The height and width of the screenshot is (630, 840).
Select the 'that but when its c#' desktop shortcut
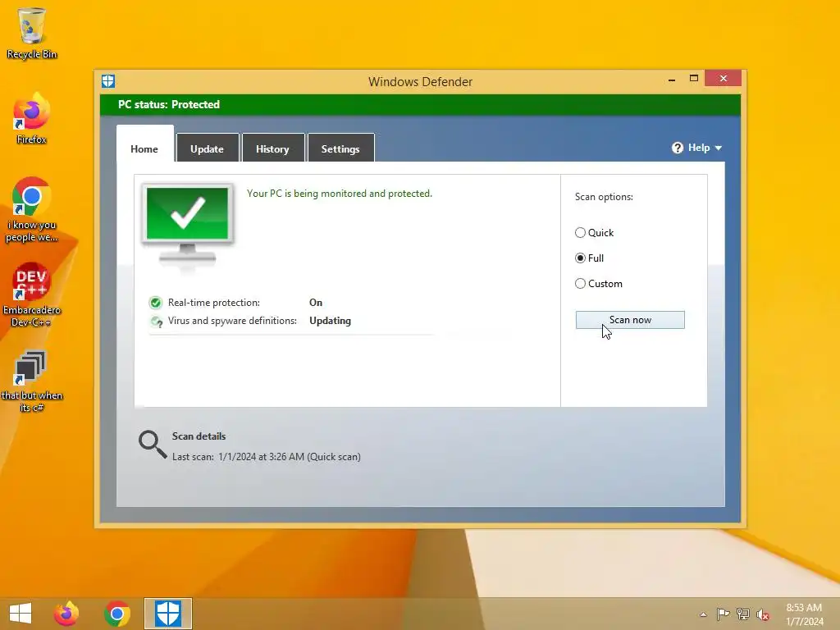32,381
